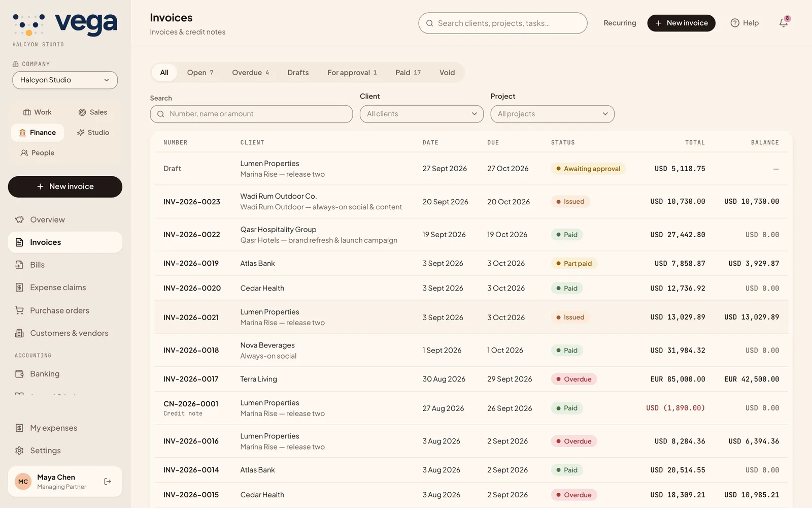Click the MC user avatar

[x=23, y=482]
